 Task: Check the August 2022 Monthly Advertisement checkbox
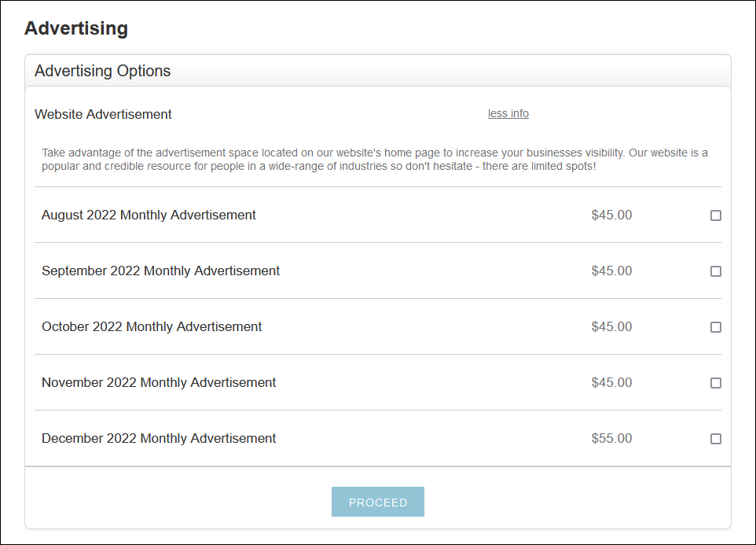coord(716,215)
